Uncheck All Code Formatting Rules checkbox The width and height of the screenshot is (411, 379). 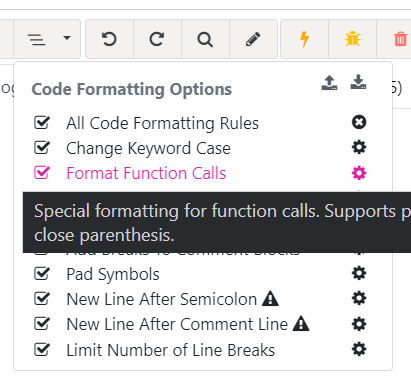tap(42, 122)
